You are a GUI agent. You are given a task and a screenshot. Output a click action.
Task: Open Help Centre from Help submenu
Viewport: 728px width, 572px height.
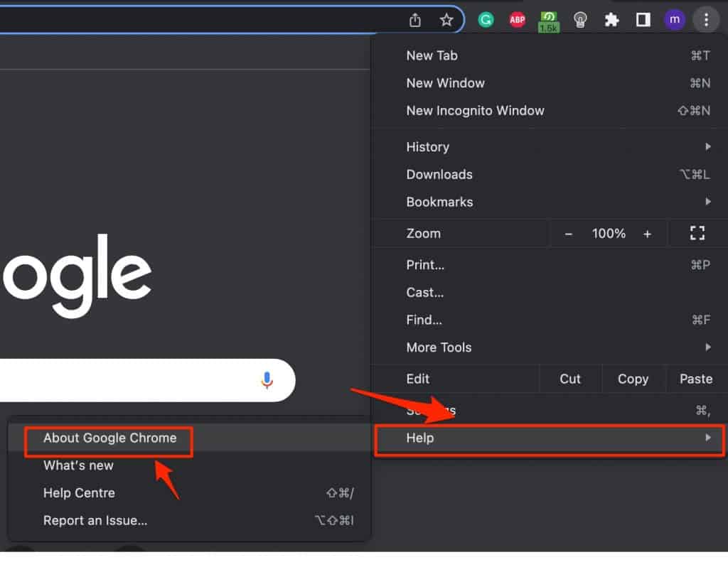click(189, 492)
